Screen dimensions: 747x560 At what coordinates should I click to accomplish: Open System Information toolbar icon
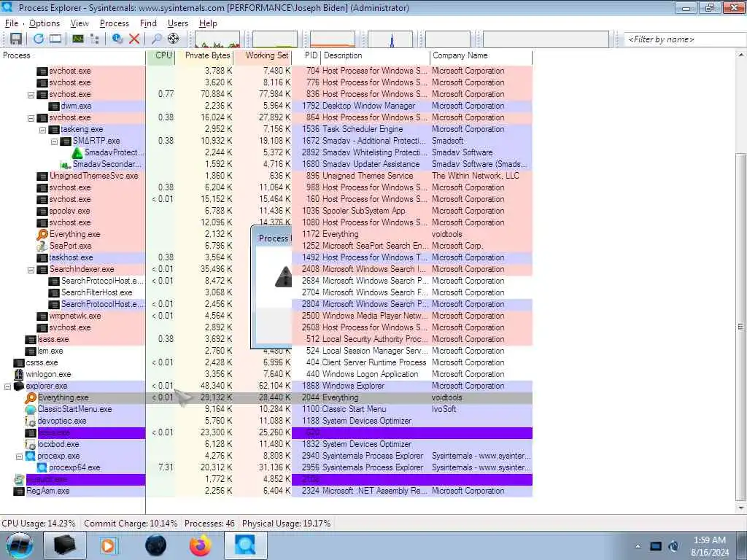point(78,39)
